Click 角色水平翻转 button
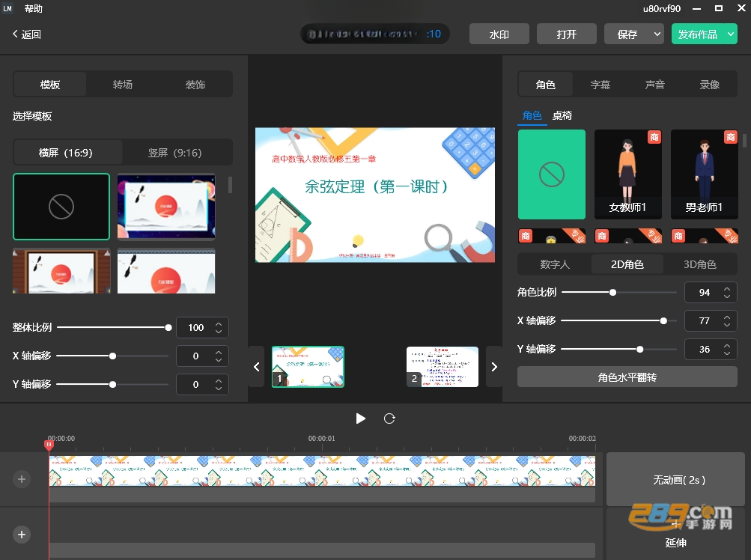Screen dimensions: 751x560 click(x=627, y=377)
